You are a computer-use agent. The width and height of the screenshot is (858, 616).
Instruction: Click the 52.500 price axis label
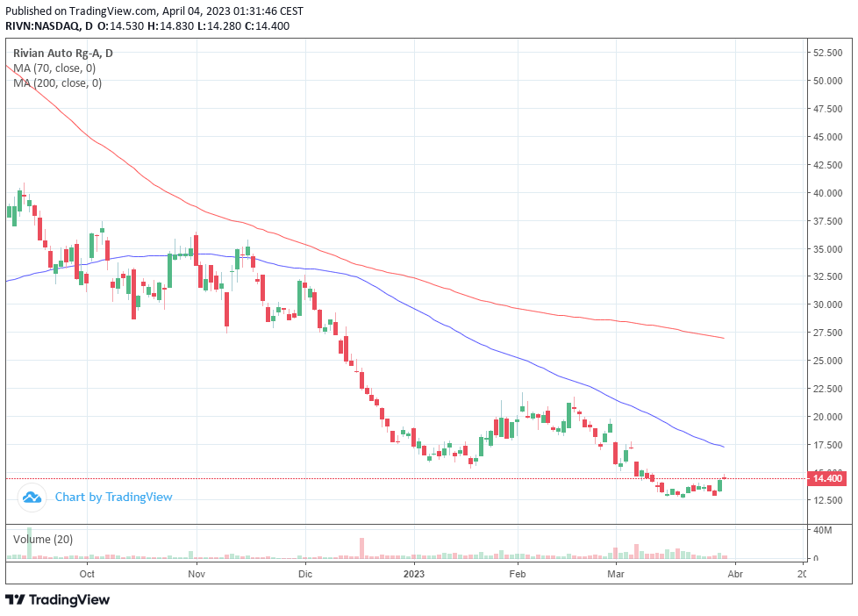click(x=827, y=53)
